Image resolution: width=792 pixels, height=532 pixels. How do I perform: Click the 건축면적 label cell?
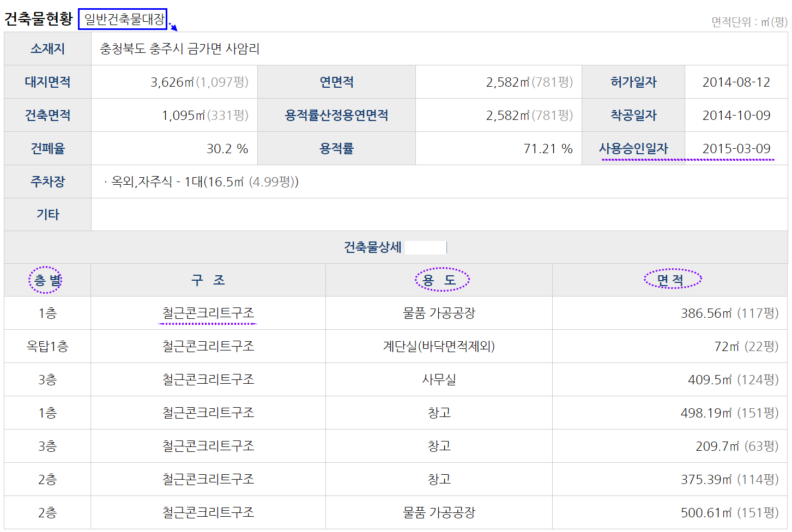pos(47,115)
